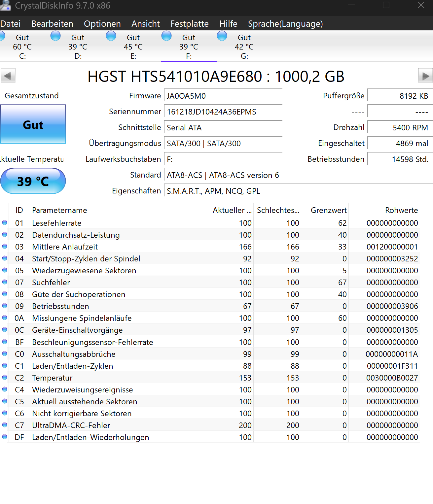Image resolution: width=433 pixels, height=504 pixels.
Task: Select the Temperatur parameter name
Action: 52,378
